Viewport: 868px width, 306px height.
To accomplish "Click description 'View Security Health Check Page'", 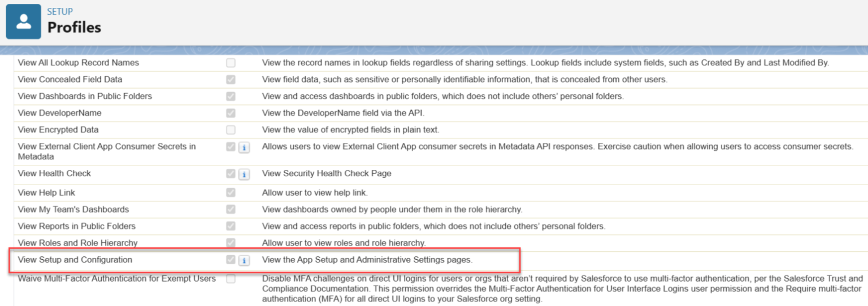I will pos(327,173).
